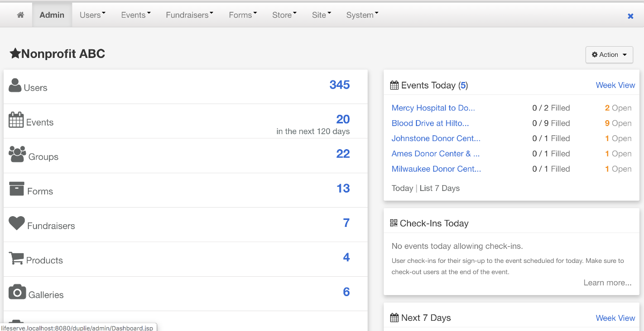This screenshot has width=644, height=331.
Task: Expand the Users menu in navbar
Action: click(x=92, y=15)
